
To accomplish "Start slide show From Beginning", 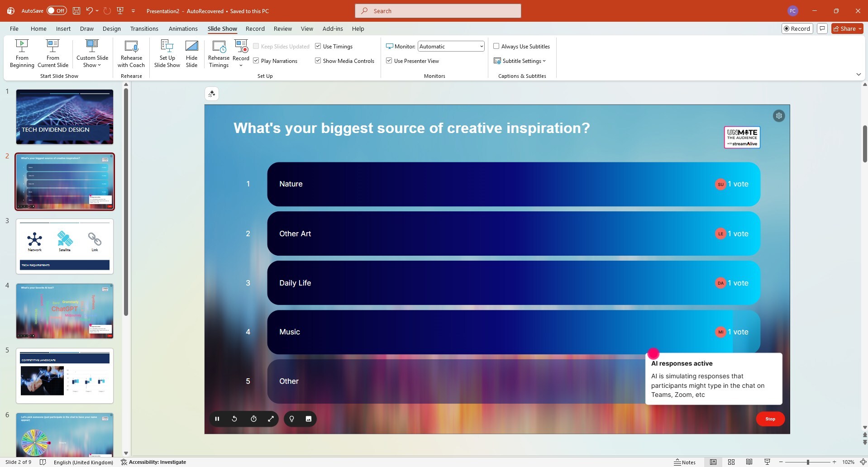I will tap(22, 53).
